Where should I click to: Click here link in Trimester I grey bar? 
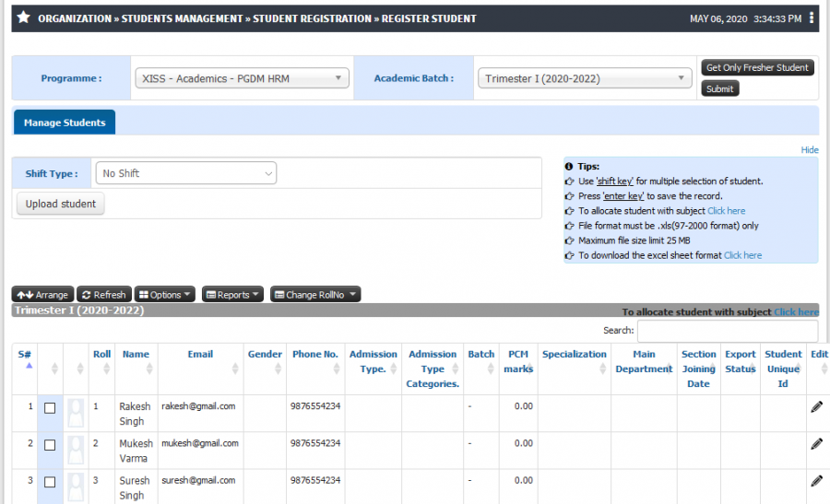click(x=796, y=311)
